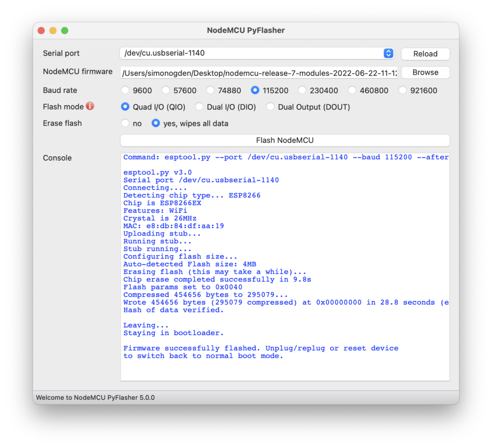Viewport: 492px width, 448px height.
Task: Click the Flash NodeMCU button
Action: 285,140
